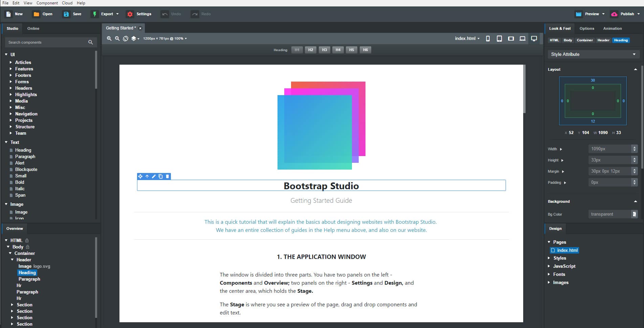Open the Component menu
This screenshot has width=644, height=328.
(x=47, y=3)
